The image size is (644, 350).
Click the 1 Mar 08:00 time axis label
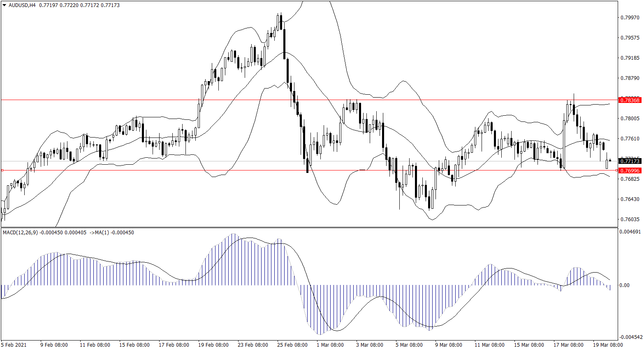tap(330, 345)
